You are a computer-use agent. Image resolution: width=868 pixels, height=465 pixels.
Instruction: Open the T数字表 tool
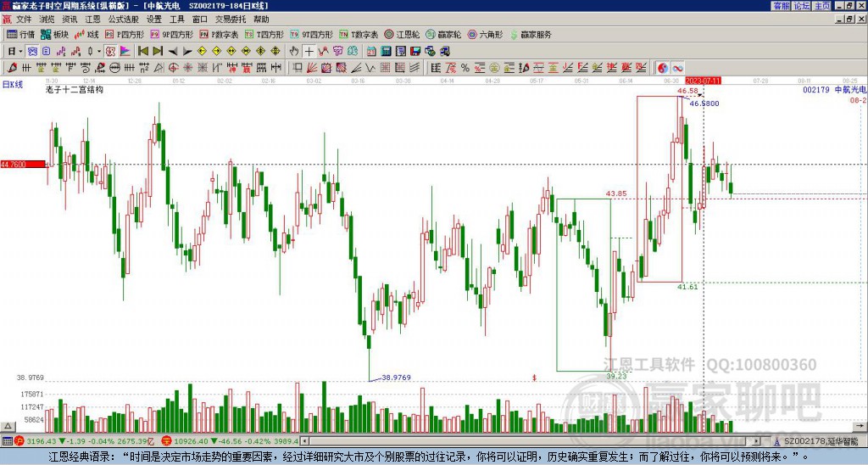[359, 34]
